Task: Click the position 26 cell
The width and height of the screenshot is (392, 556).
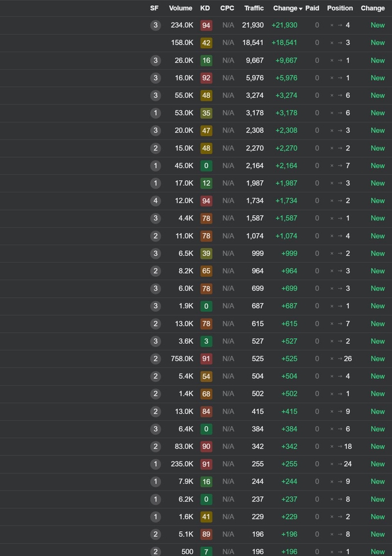Action: click(347, 359)
